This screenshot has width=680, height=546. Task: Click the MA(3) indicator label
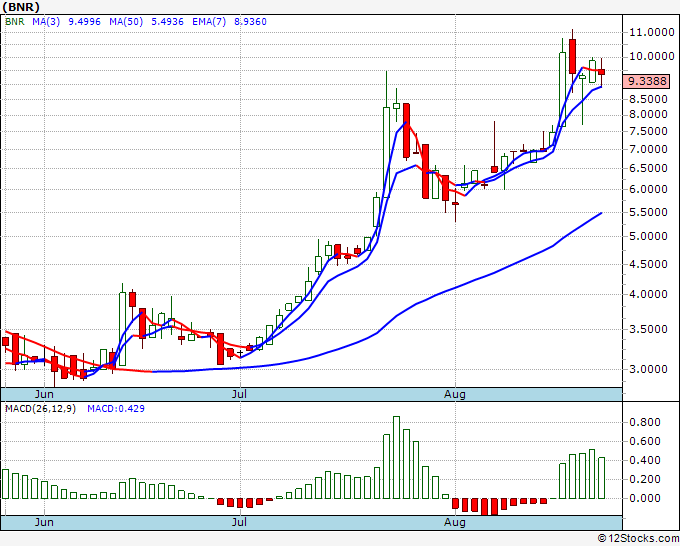(x=46, y=22)
